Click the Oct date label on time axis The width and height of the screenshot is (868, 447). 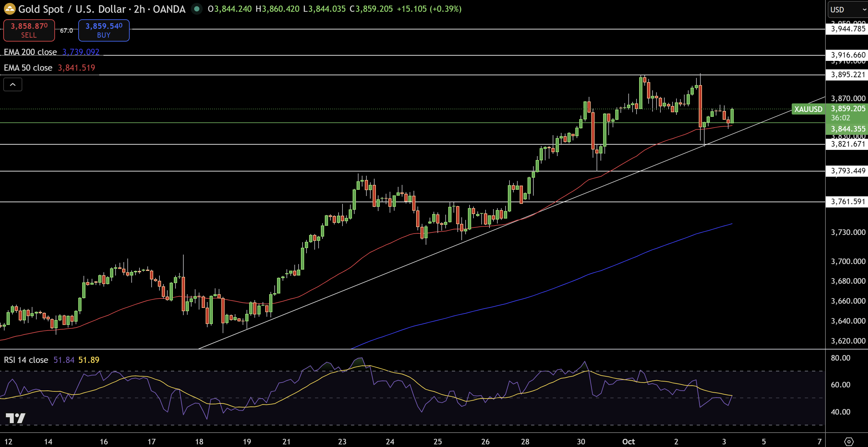coord(628,441)
